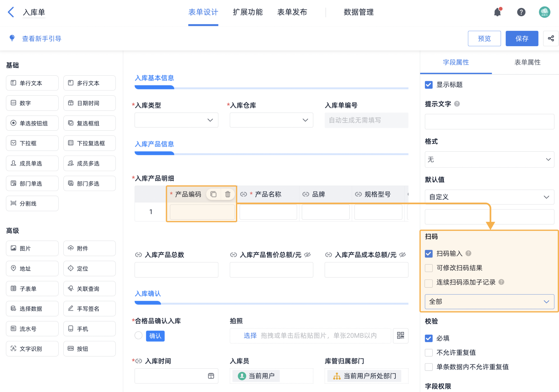559x392 pixels.
Task: Check 不允许重复值
Action: [428, 353]
